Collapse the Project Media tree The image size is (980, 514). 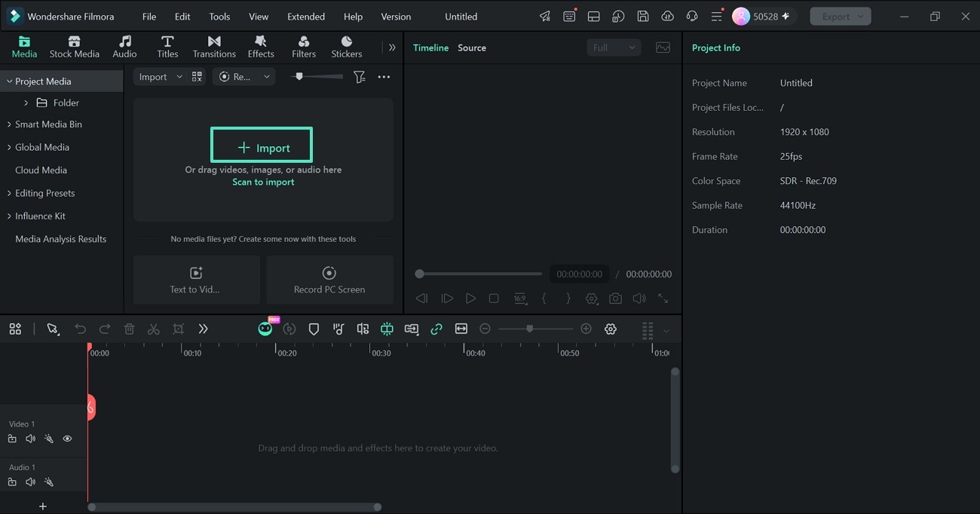(9, 81)
